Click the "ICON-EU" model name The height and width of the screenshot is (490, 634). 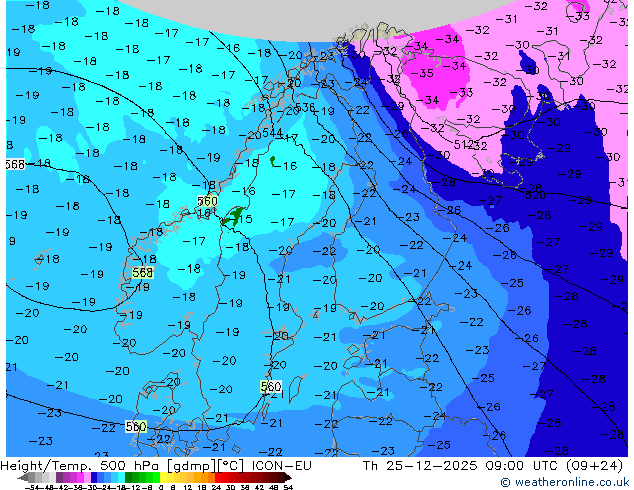pos(282,465)
